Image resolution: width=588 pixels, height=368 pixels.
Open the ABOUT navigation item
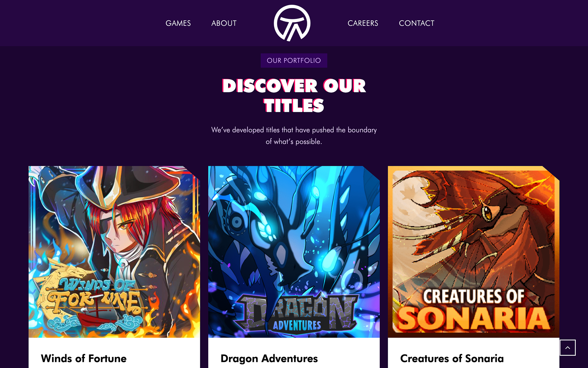[224, 23]
